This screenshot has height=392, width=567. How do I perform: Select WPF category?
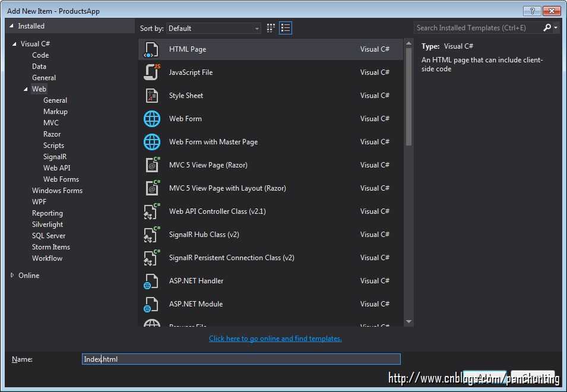[39, 201]
